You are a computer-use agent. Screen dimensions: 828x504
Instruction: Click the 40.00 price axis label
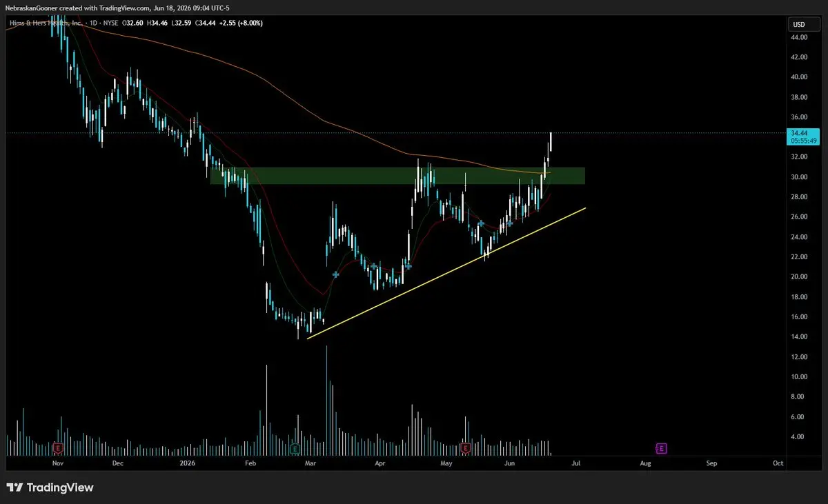click(799, 77)
